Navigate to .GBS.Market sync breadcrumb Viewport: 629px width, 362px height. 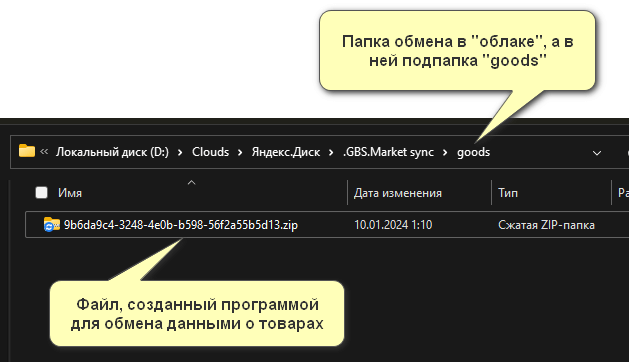[x=388, y=152]
